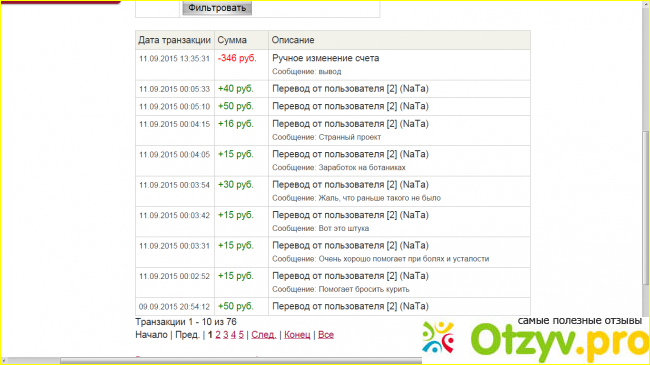This screenshot has height=365, width=650.
Task: Select the Ручное изменение счета transaction row
Action: (333, 65)
